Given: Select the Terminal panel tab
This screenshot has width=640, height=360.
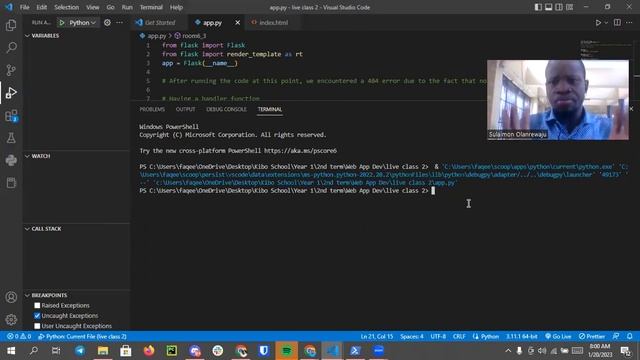Looking at the screenshot, I should pos(270,109).
